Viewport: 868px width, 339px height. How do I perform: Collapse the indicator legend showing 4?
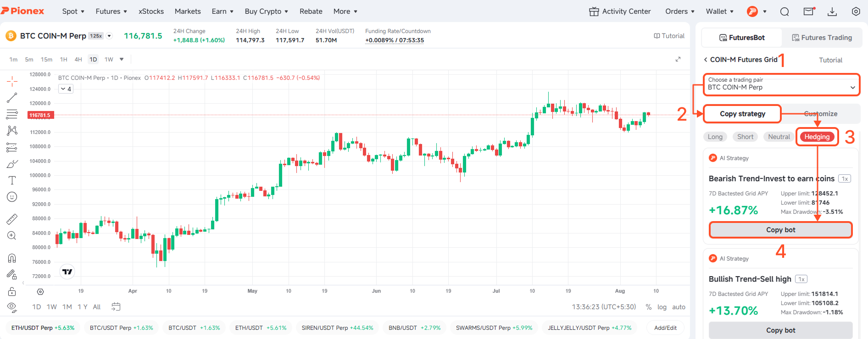[x=66, y=89]
